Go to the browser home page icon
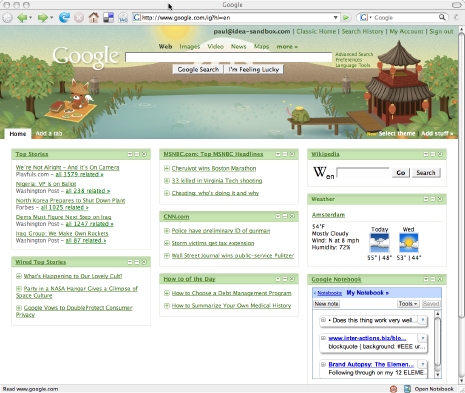The height and width of the screenshot is (393, 465). [x=94, y=17]
